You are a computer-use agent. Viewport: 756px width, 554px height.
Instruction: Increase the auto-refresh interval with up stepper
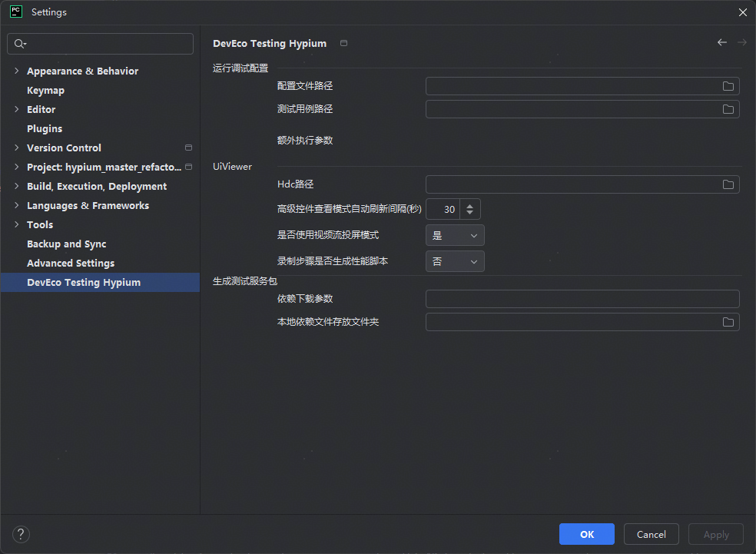[x=470, y=205]
